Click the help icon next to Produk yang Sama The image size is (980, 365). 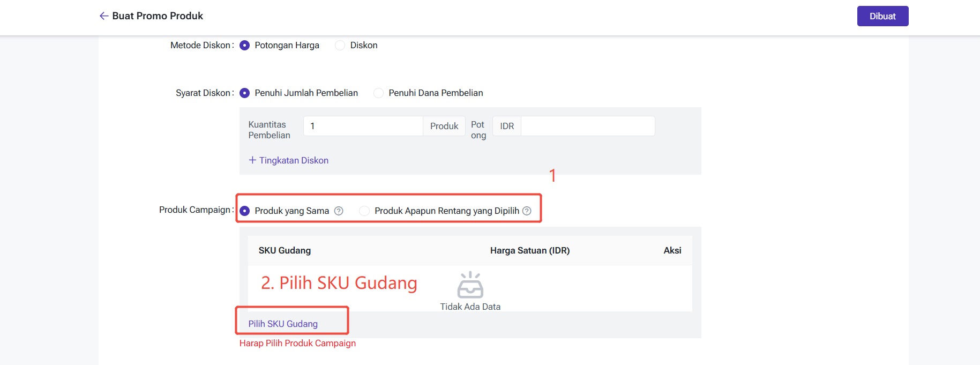(339, 211)
